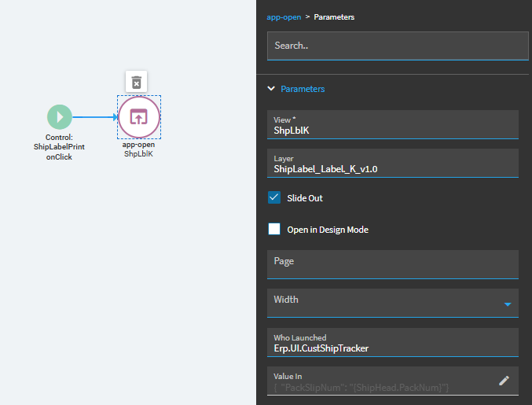Click the ShipLabelPrint onClick control label
This screenshot has height=405, width=532.
point(60,147)
